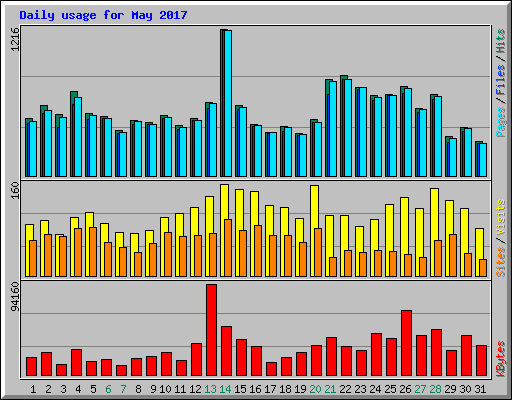
Task: Click green weekend day label 13
Action: (x=210, y=389)
